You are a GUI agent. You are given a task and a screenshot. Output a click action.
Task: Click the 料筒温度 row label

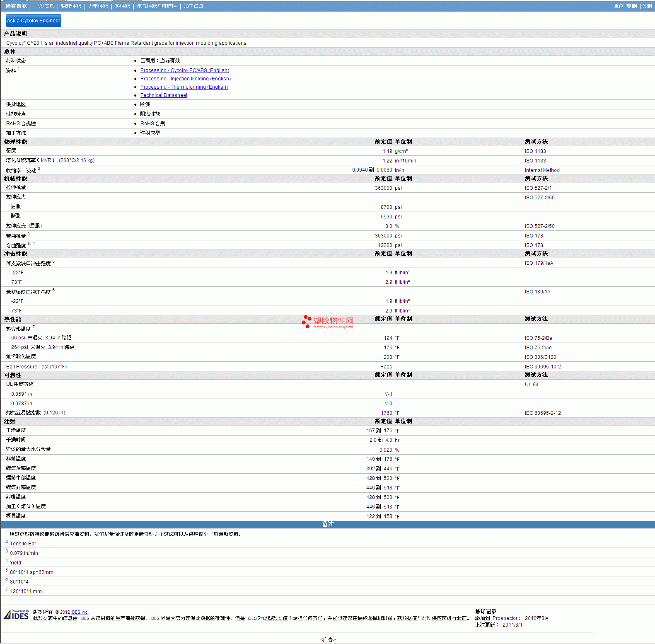point(16,459)
